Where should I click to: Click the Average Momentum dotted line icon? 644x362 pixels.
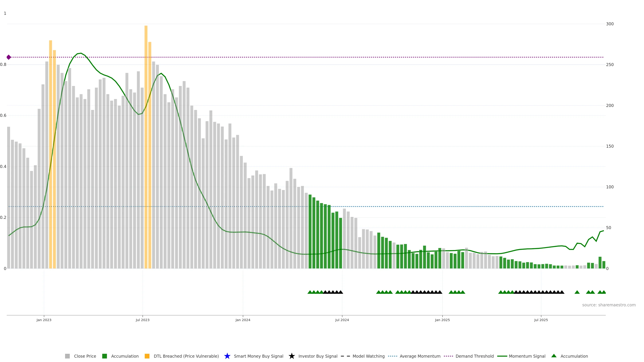point(392,356)
